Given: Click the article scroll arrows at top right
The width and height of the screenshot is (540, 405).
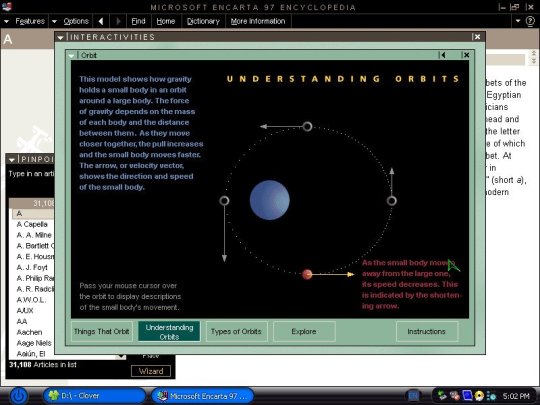Looking at the screenshot, I should click(x=533, y=57).
